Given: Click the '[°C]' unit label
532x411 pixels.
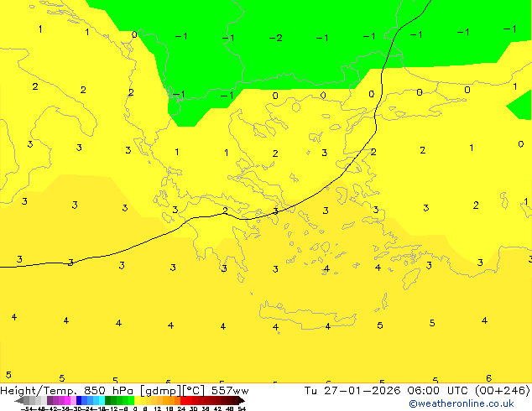Looking at the screenshot, I should pos(194,391).
